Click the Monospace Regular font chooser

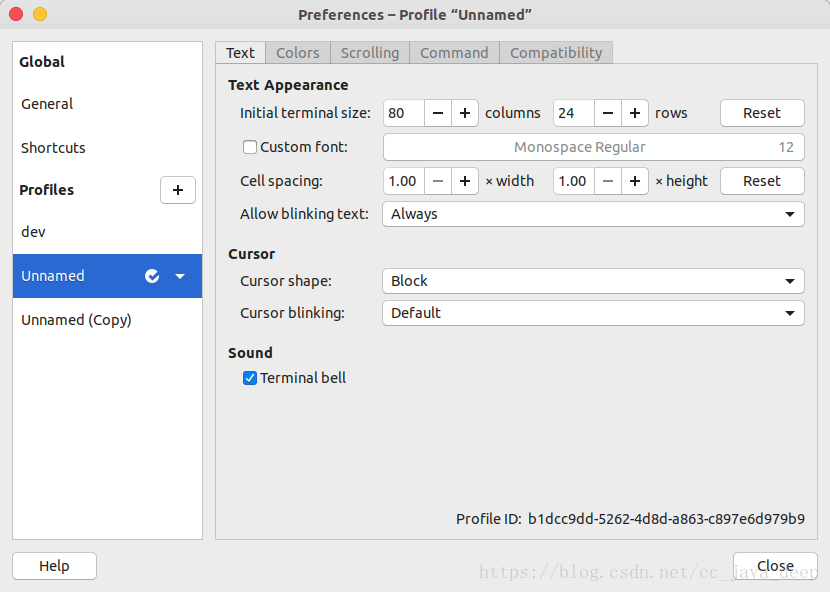(593, 147)
